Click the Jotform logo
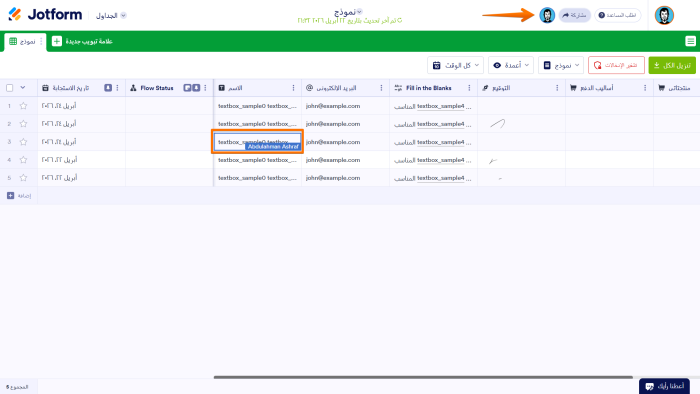Screen dimensions: 700x394 coord(45,15)
